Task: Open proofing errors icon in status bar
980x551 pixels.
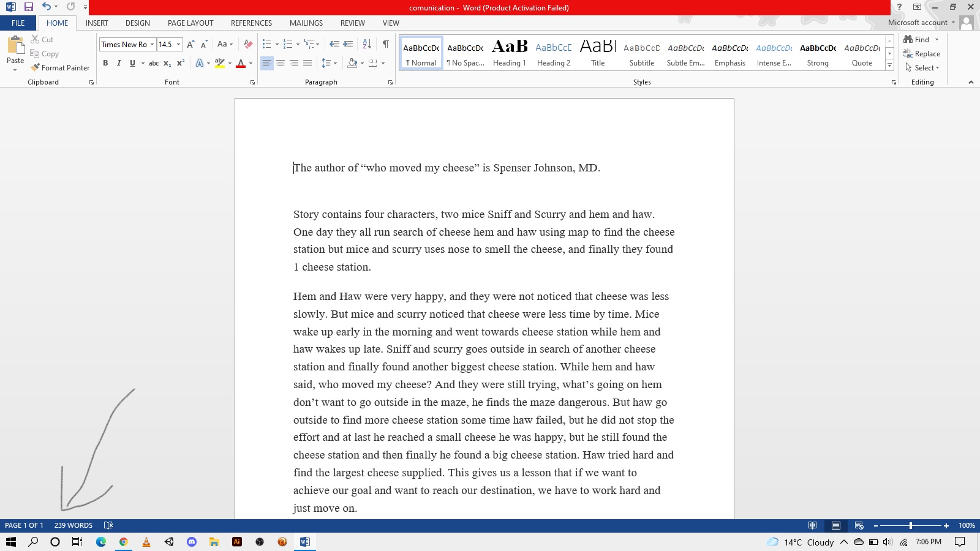Action: click(108, 525)
